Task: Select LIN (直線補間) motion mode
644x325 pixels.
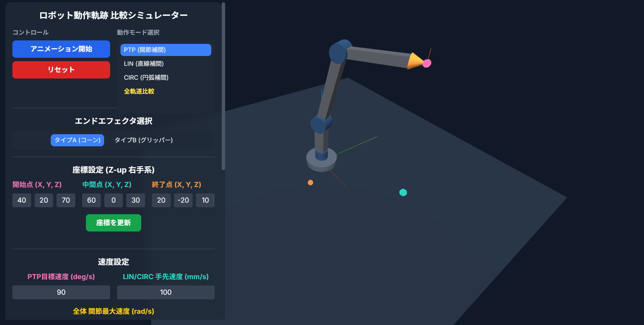Action: click(x=144, y=63)
